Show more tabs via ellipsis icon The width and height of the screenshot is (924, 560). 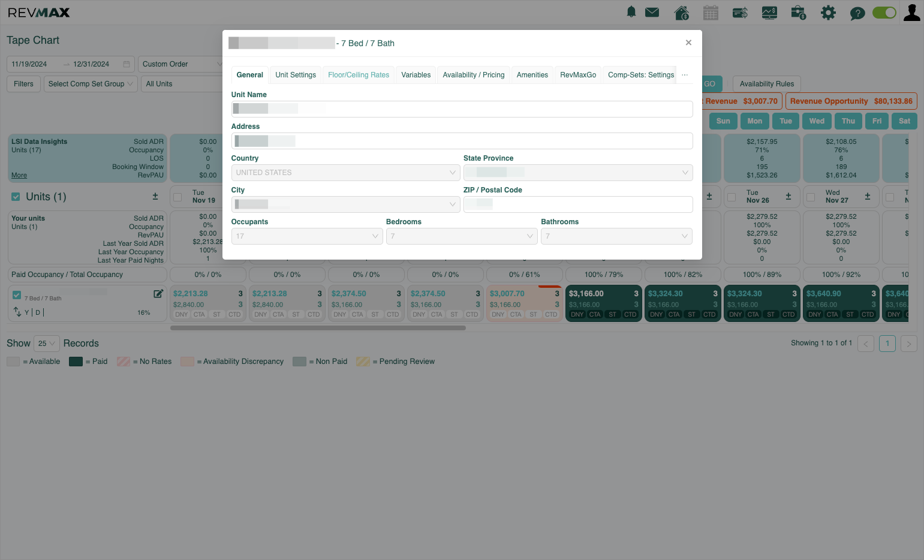[685, 75]
